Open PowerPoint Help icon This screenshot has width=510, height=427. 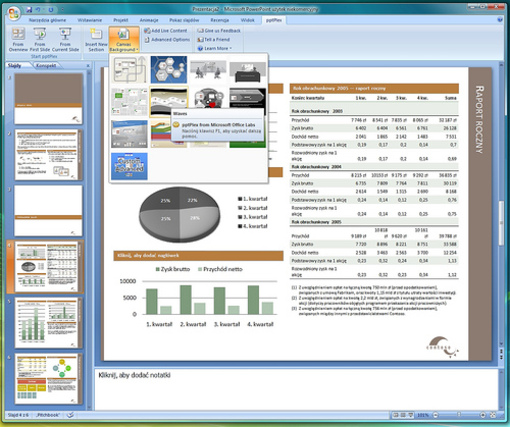[500, 20]
